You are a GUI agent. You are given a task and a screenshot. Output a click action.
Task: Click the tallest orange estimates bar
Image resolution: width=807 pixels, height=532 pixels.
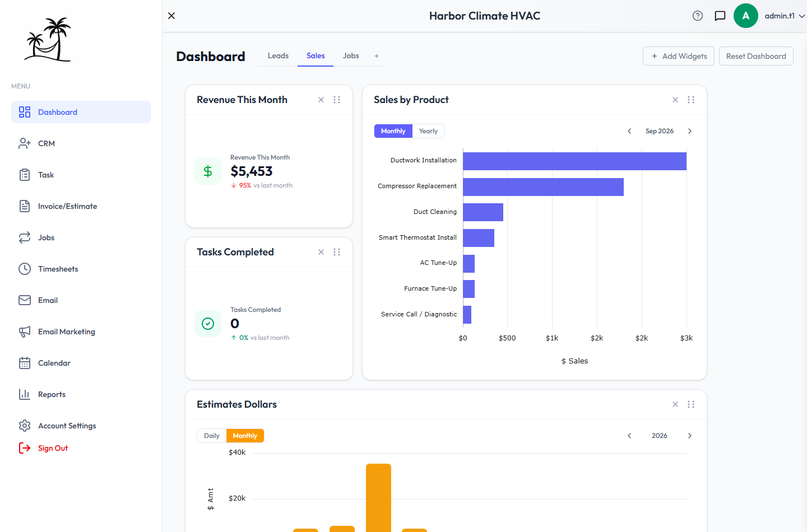click(x=378, y=498)
